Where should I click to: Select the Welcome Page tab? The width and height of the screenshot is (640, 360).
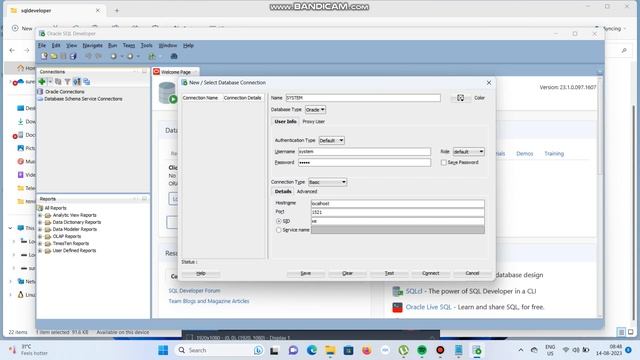point(176,72)
